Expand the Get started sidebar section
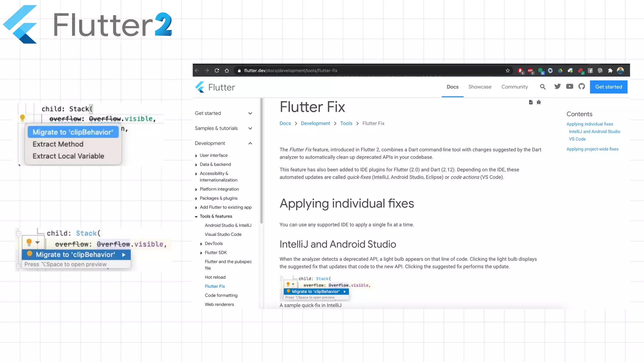 click(250, 113)
